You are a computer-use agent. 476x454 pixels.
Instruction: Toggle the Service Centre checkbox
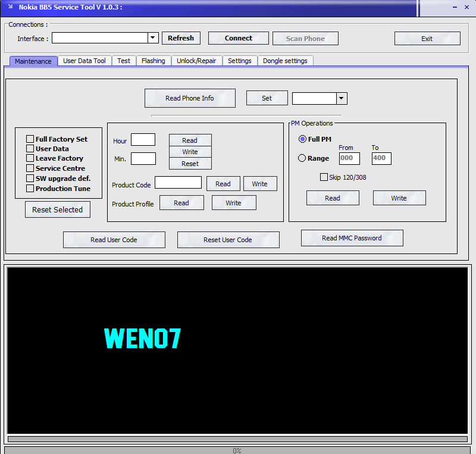click(30, 168)
